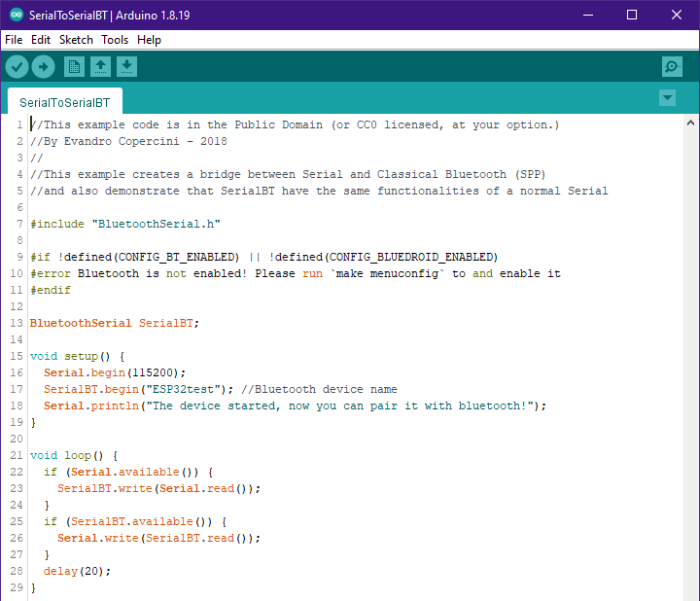Click the BluetoothSerial SerialBT; declaration
This screenshot has height=601, width=700.
(115, 323)
